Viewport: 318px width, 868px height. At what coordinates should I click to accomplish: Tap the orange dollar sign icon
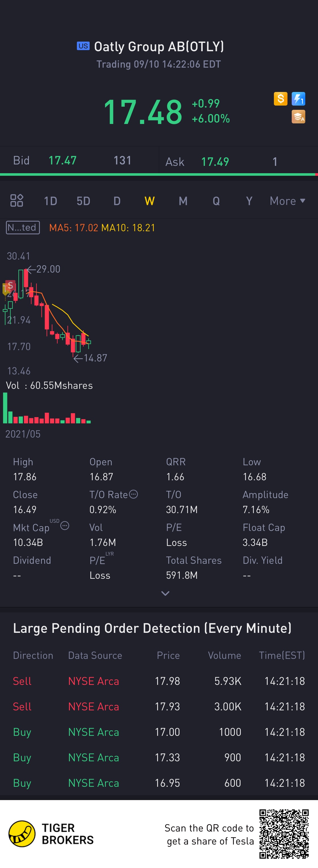[280, 99]
